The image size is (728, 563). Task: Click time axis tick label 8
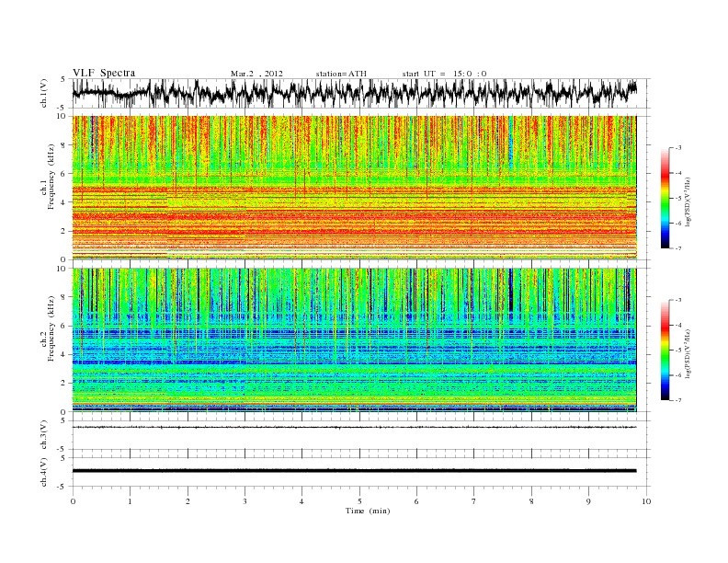point(531,501)
